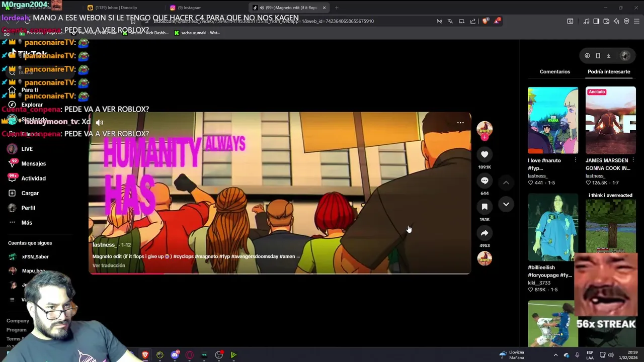Viewport: 644px width, 362px height.
Task: Open Opera GX from the taskbar
Action: (189, 355)
